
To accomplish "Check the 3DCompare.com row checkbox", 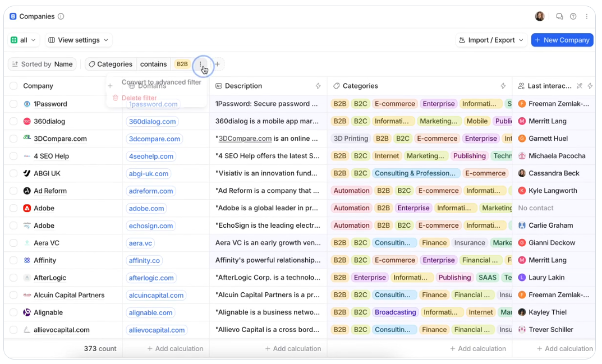I will 13,139.
